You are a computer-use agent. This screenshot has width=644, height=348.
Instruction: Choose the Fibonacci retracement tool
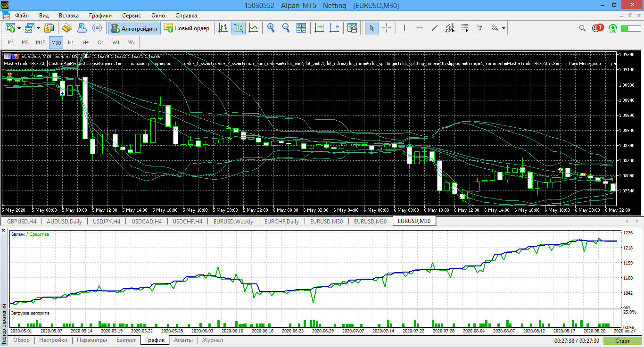[465, 28]
